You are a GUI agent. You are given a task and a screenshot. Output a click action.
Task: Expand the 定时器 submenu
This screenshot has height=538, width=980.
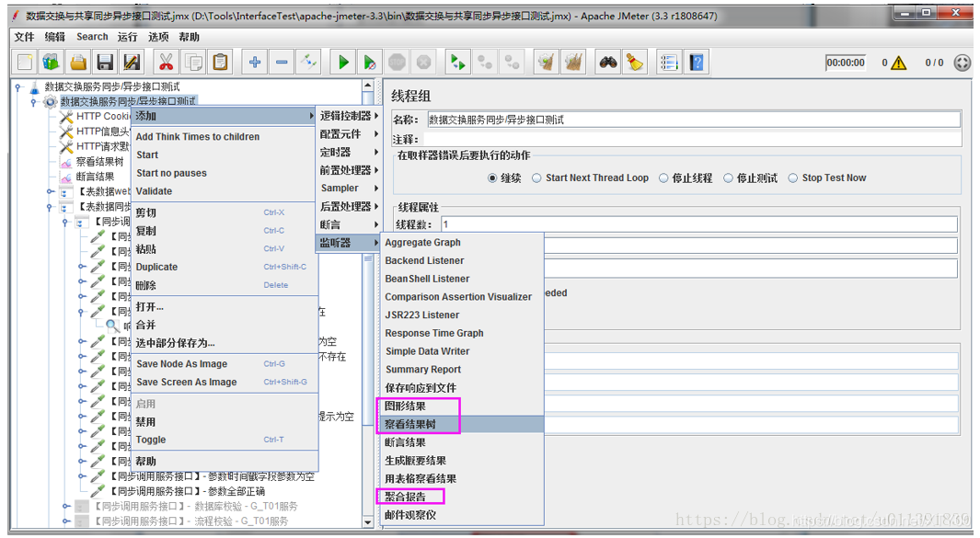click(x=349, y=152)
